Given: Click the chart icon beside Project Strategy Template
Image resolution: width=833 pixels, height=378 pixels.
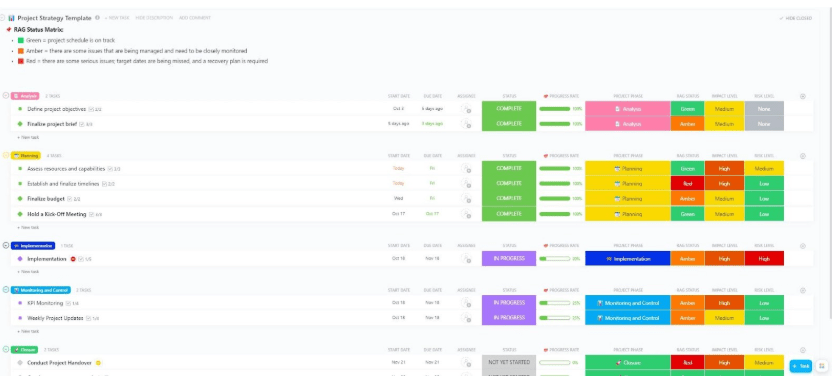Looking at the screenshot, I should coord(11,18).
